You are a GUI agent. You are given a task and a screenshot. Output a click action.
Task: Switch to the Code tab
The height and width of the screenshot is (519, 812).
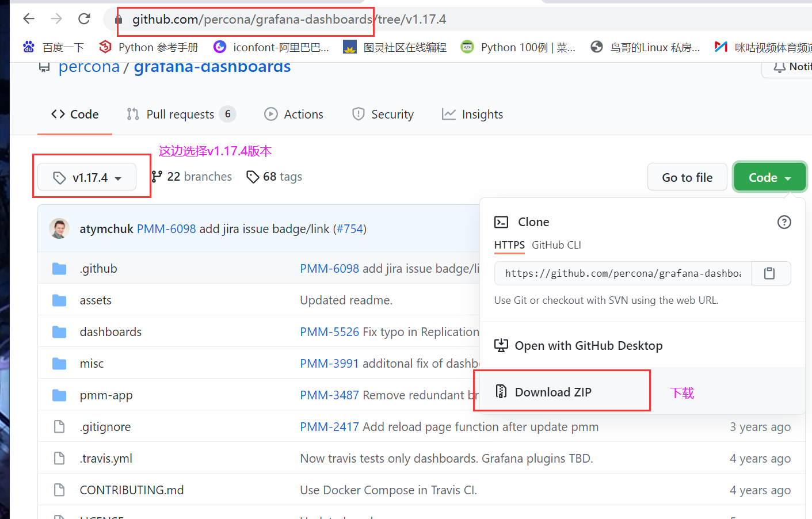tap(75, 115)
